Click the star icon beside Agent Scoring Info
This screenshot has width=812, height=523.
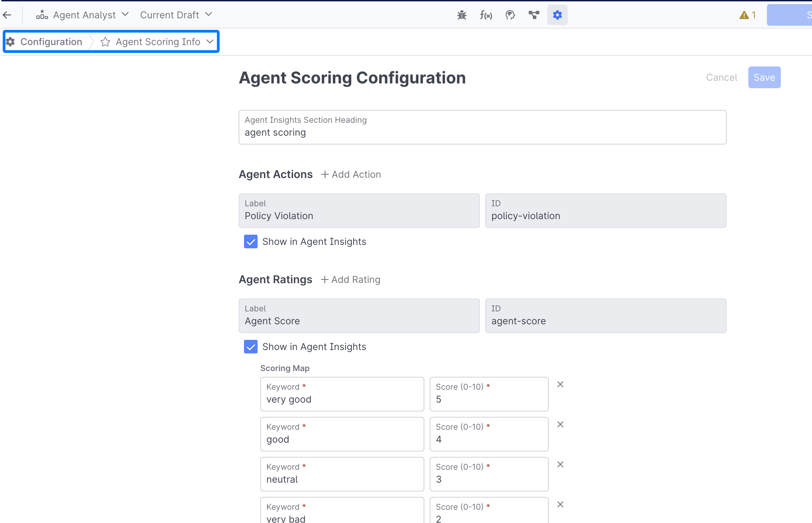click(x=105, y=42)
